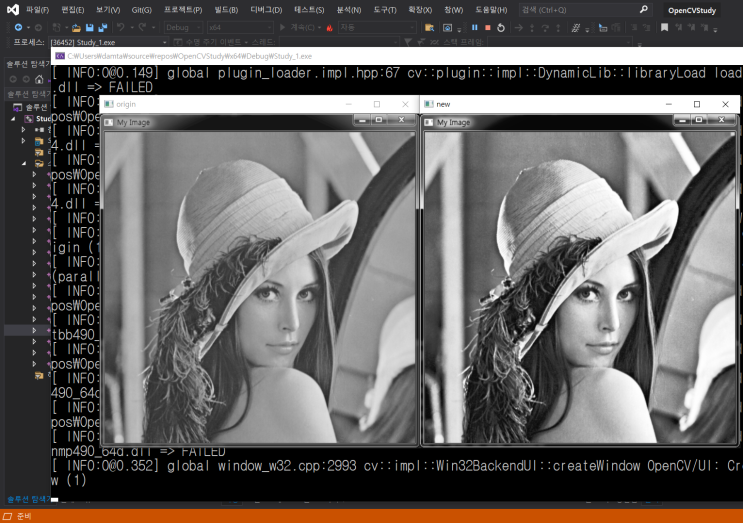Click the save all files icon
Viewport: 743px width, 523px height.
102,28
